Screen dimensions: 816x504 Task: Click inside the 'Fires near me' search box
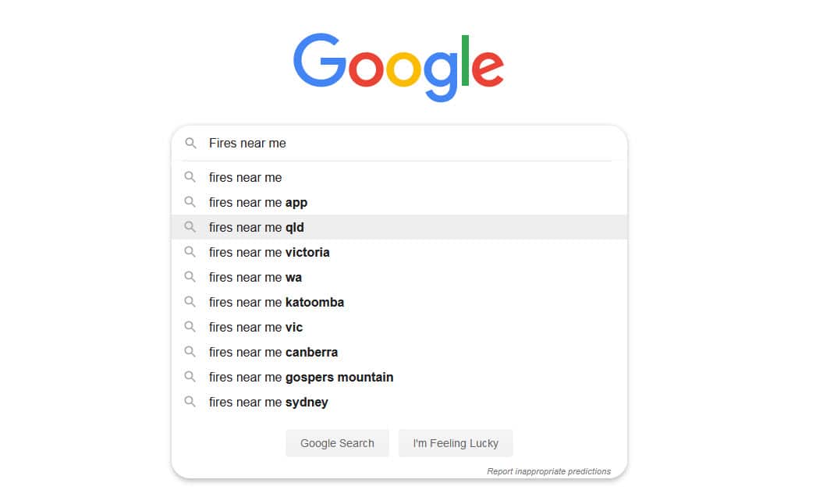[351, 144]
